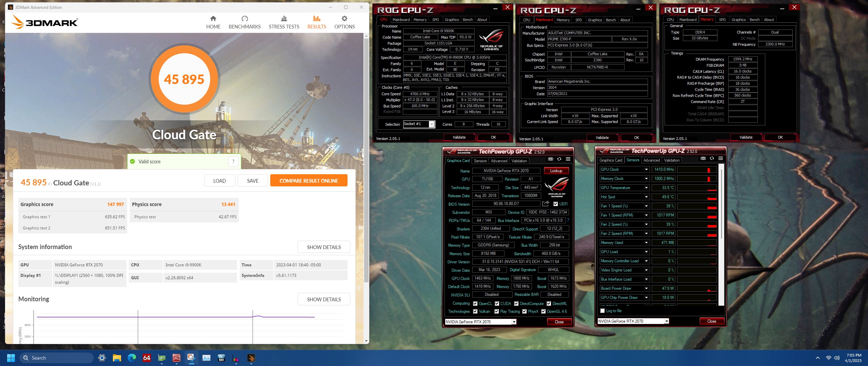
Task: Toggle UEFI checkbox in GPU-Z
Action: (x=555, y=204)
